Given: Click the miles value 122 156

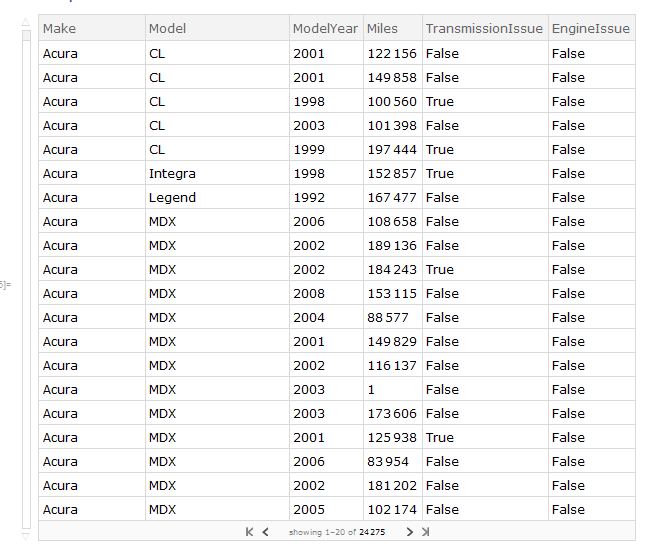Looking at the screenshot, I should [x=392, y=54].
